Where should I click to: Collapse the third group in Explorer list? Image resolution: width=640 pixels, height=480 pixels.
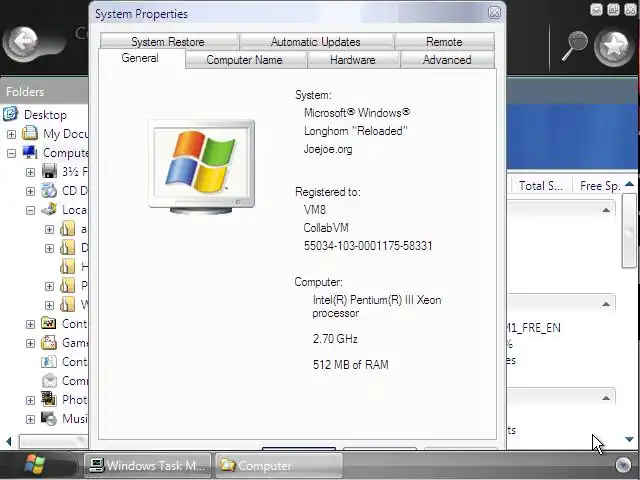point(606,398)
